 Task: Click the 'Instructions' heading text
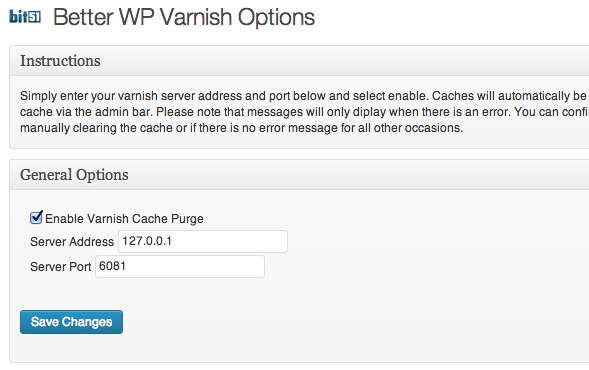tap(60, 61)
